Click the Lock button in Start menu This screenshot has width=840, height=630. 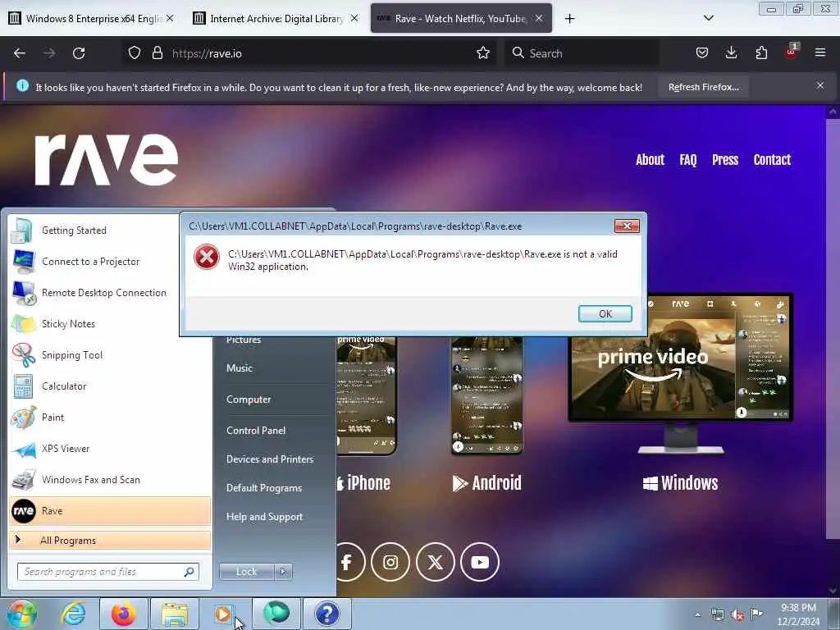point(247,572)
